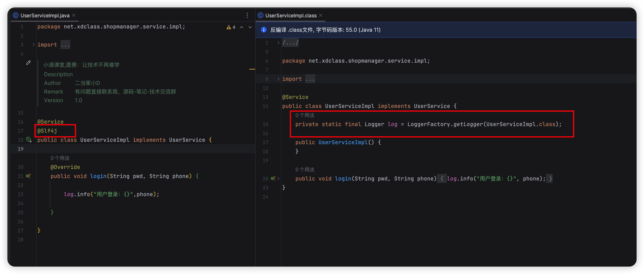
Task: Expand folded import block in java file
Action: 34,45
